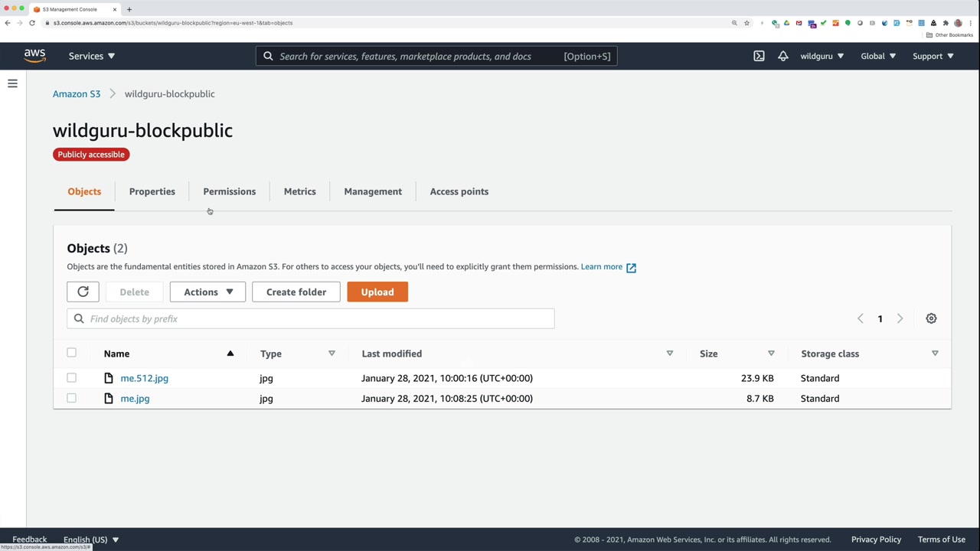This screenshot has height=551, width=980.
Task: Click the Upload button
Action: (377, 292)
